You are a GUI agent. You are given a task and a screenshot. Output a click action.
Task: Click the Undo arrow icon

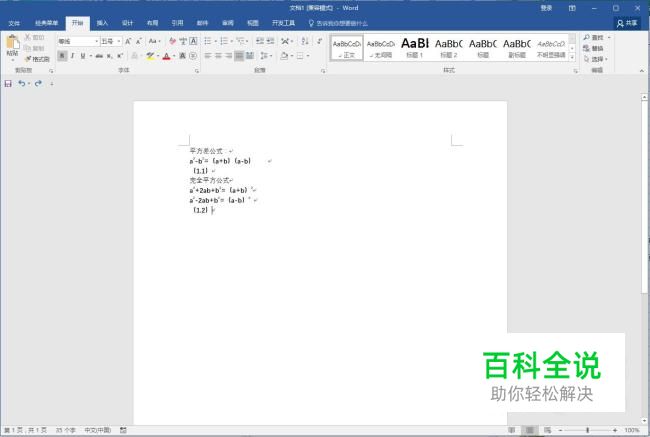click(22, 84)
